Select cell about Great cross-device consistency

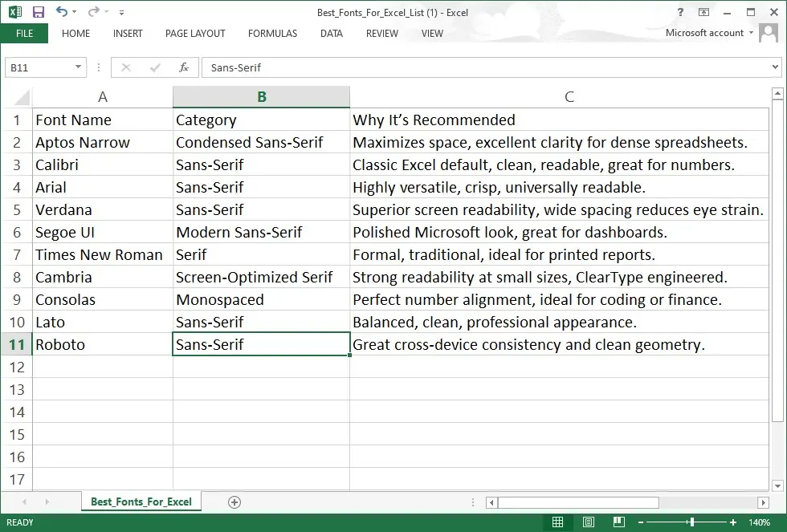[559, 344]
